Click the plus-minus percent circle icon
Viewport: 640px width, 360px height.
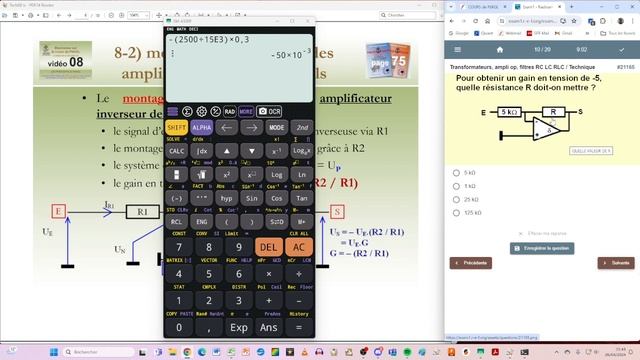(216, 111)
